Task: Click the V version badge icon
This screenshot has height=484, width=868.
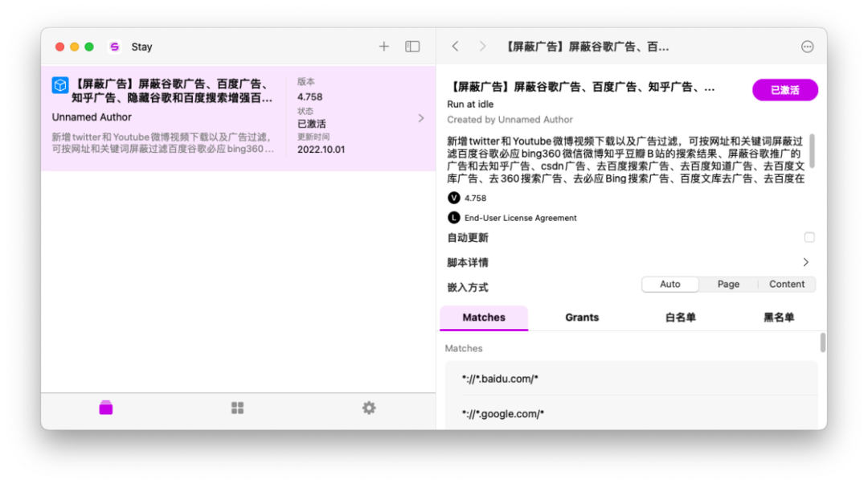Action: [x=453, y=198]
